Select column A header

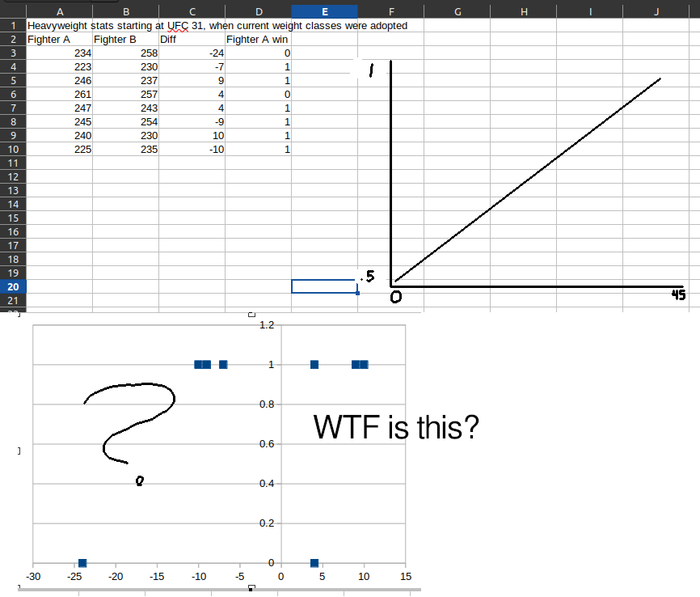pyautogui.click(x=59, y=11)
